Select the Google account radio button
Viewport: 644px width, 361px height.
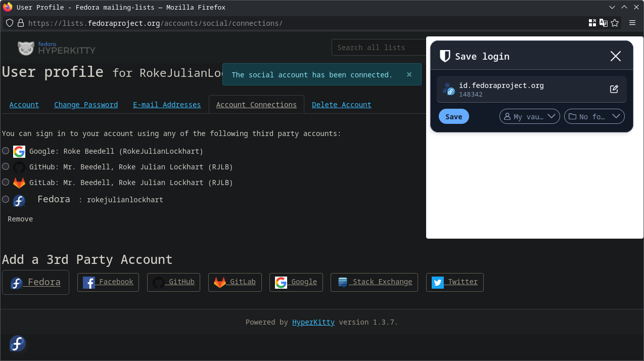pyautogui.click(x=6, y=151)
